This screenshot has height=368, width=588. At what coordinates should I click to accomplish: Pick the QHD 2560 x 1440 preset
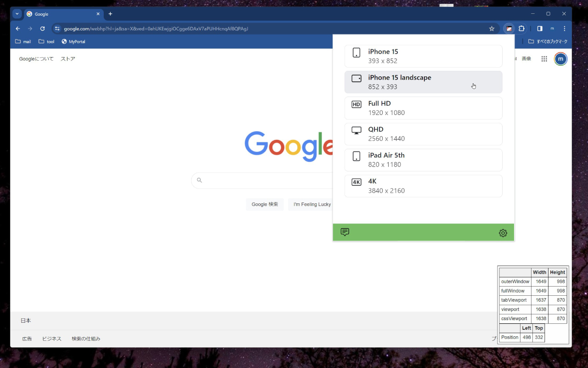tap(423, 134)
